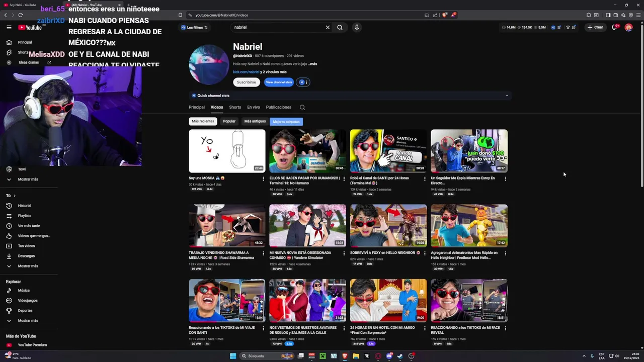The height and width of the screenshot is (362, 644).
Task: Open options for 'TRABAJO VENDIENDO SHAWARMA' video
Action: 263,253
